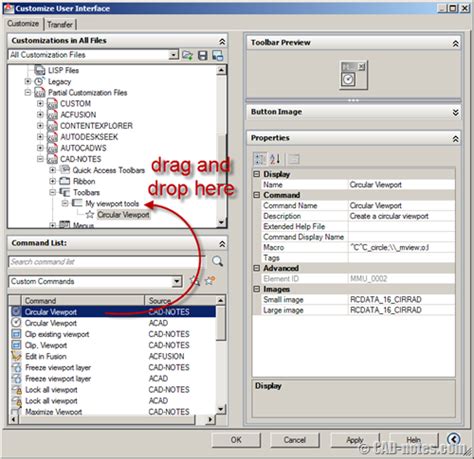474x459 pixels.
Task: Collapse the Customizations in All Files panel
Action: point(222,41)
